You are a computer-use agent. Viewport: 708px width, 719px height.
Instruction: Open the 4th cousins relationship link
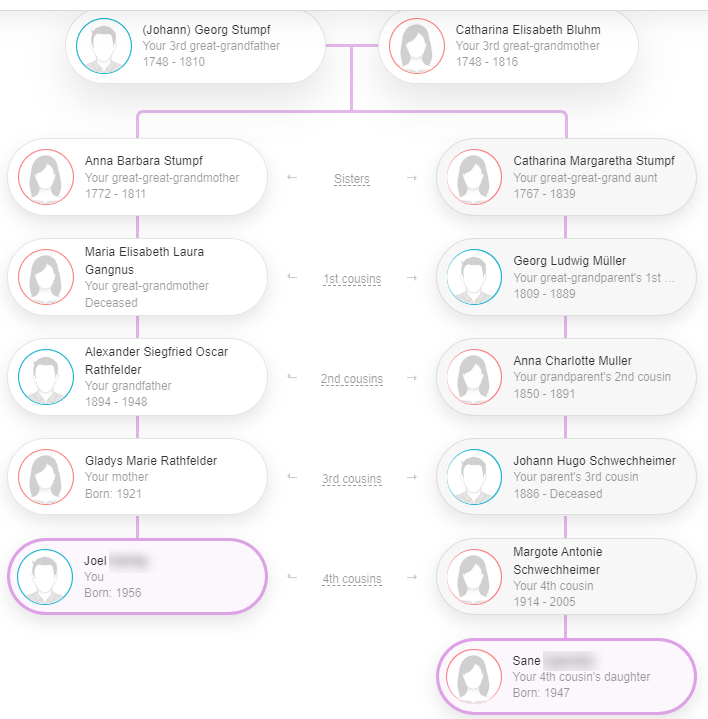tap(352, 579)
